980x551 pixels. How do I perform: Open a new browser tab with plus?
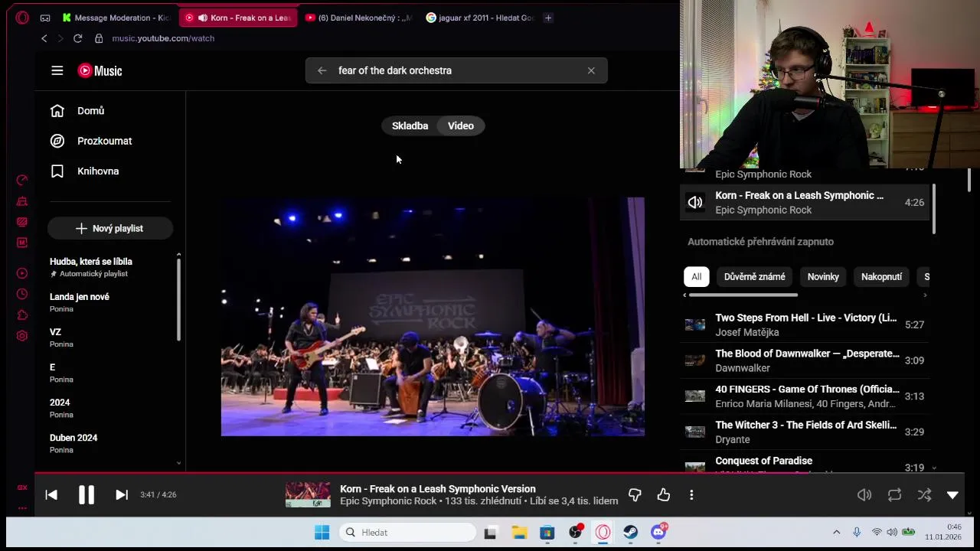coord(548,18)
